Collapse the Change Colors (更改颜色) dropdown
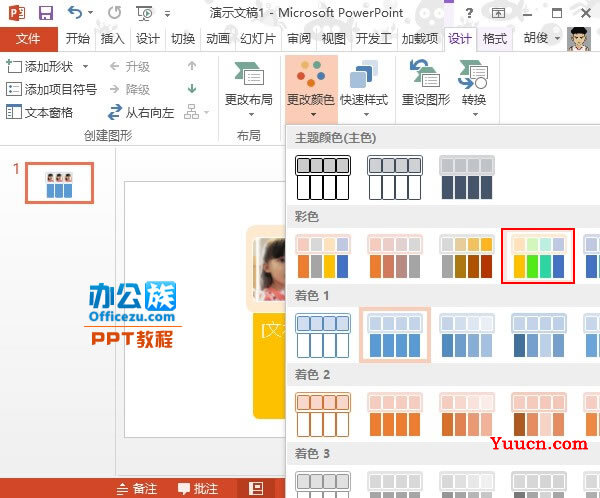The width and height of the screenshot is (600, 498). pos(311,87)
